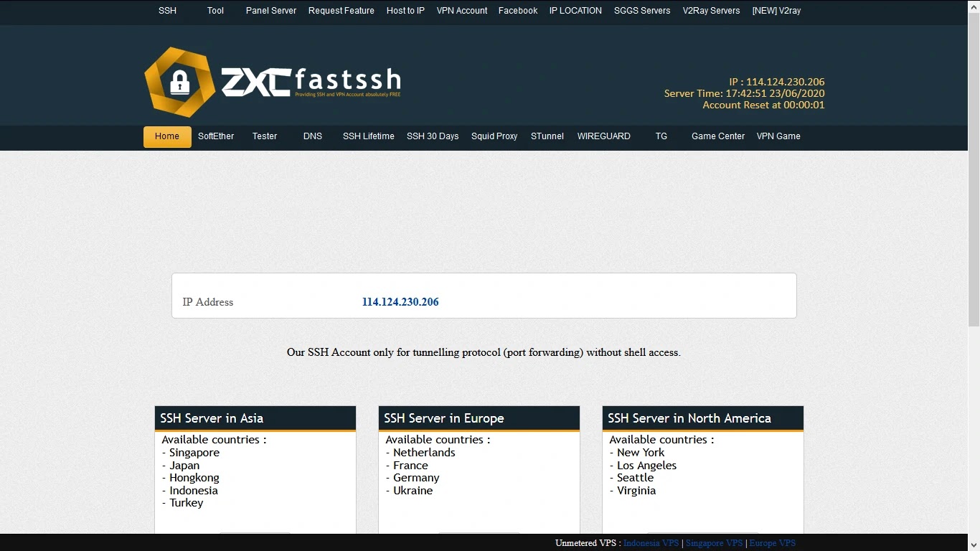Click the SSH tunnelling protocol notice text
This screenshot has height=551, width=980.
484,352
